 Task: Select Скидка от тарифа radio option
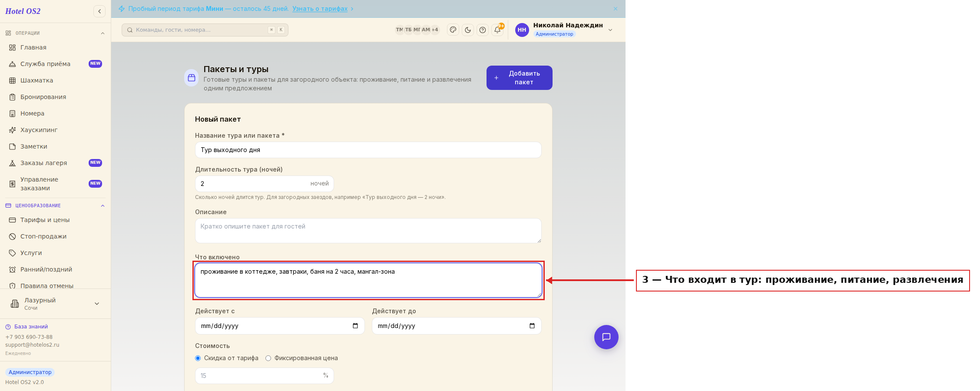(x=198, y=358)
